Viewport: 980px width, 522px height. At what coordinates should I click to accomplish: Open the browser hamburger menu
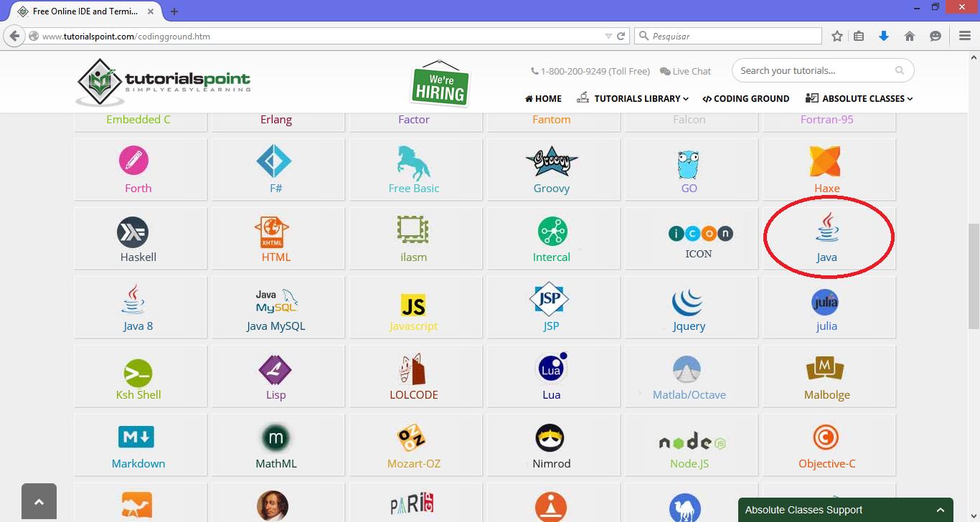[x=965, y=36]
